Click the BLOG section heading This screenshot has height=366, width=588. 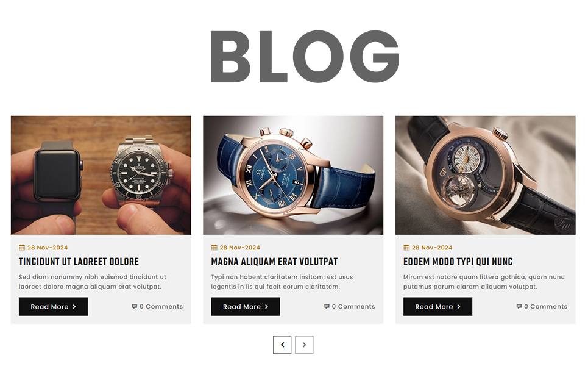[305, 57]
